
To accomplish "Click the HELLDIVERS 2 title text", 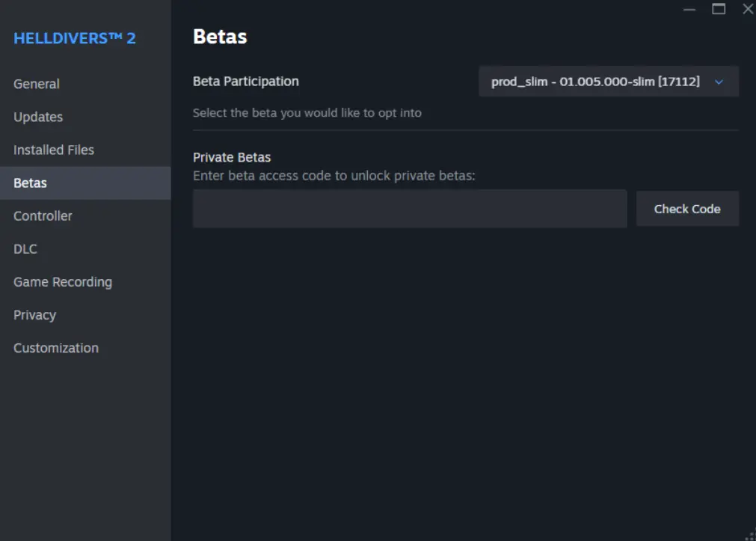I will (x=74, y=38).
